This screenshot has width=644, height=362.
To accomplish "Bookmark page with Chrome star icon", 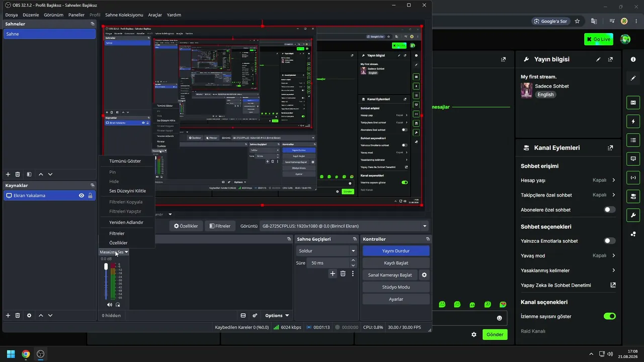I will pos(577,21).
